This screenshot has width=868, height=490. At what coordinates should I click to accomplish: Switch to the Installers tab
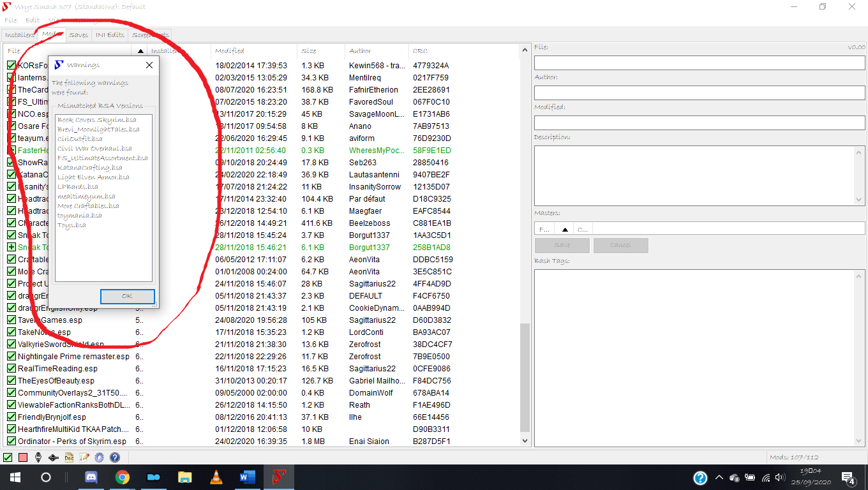[x=19, y=34]
